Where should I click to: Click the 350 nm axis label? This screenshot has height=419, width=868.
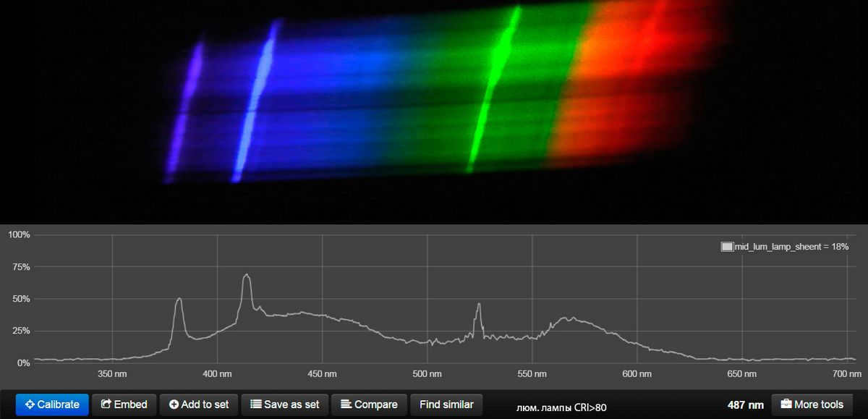pyautogui.click(x=112, y=374)
